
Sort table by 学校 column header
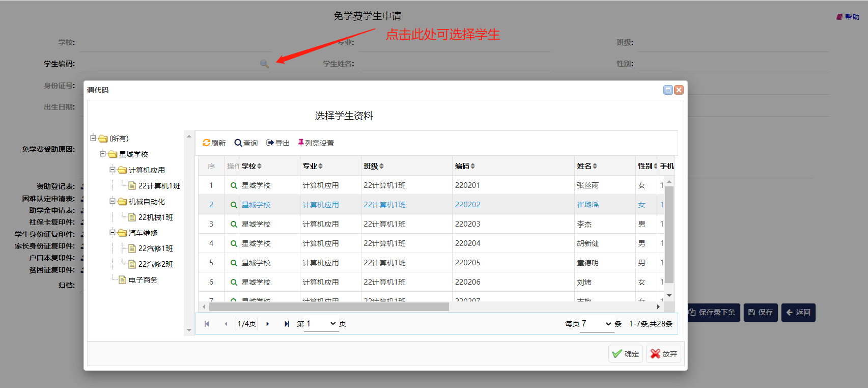pyautogui.click(x=251, y=166)
